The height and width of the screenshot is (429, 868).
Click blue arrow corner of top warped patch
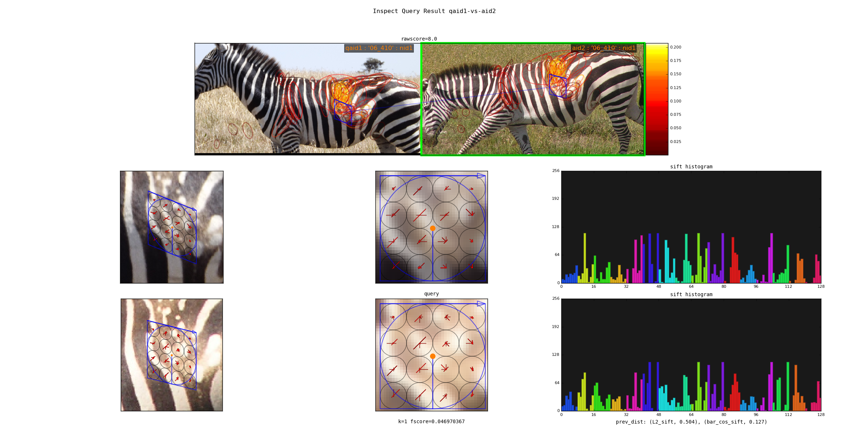pyautogui.click(x=481, y=176)
